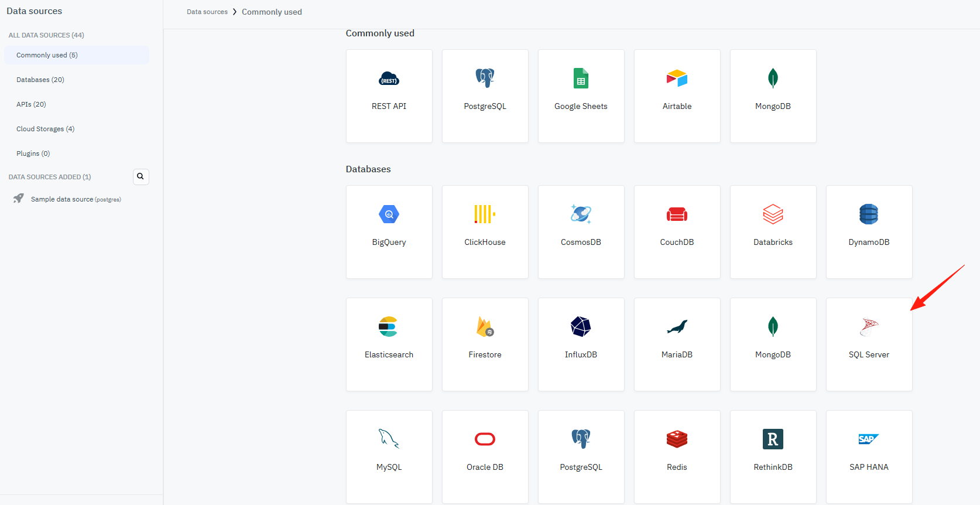Open the ClickHouse data source card
980x505 pixels.
tap(485, 232)
